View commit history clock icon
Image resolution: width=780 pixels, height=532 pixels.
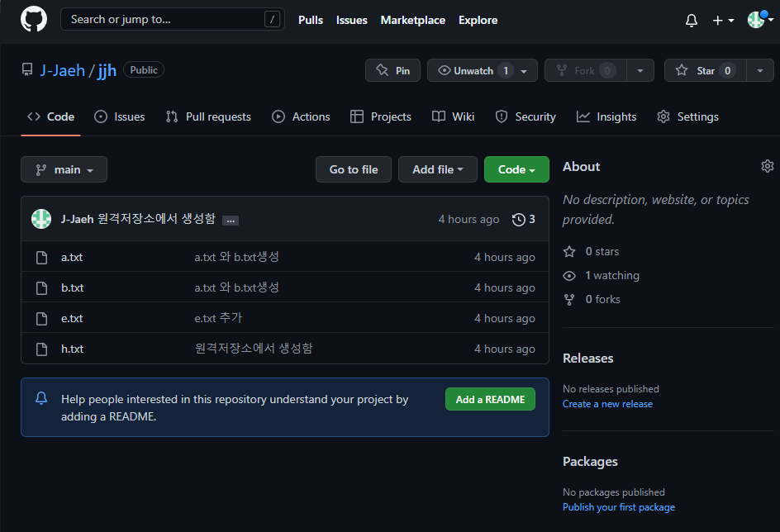tap(519, 219)
